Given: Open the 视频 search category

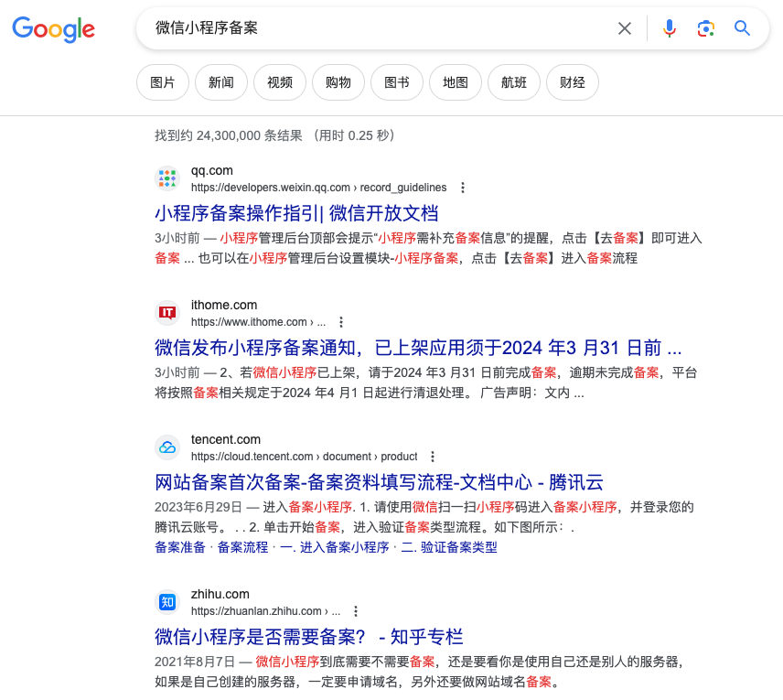Looking at the screenshot, I should pyautogui.click(x=279, y=81).
